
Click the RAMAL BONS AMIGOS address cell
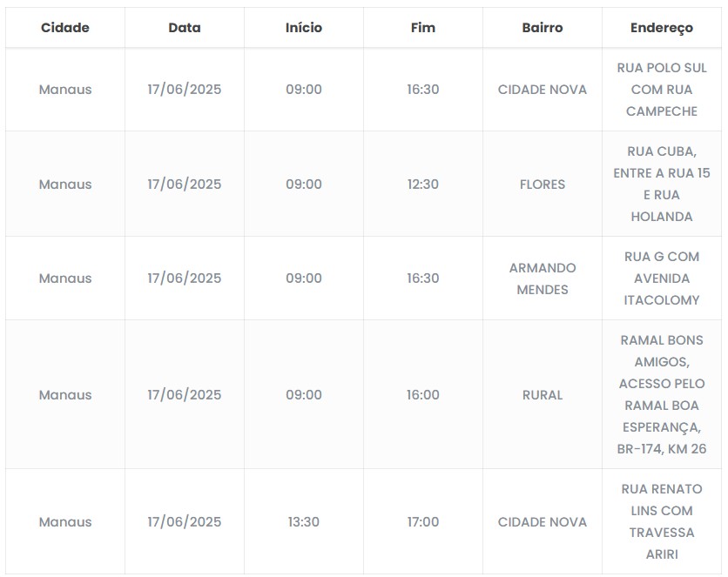tap(662, 395)
